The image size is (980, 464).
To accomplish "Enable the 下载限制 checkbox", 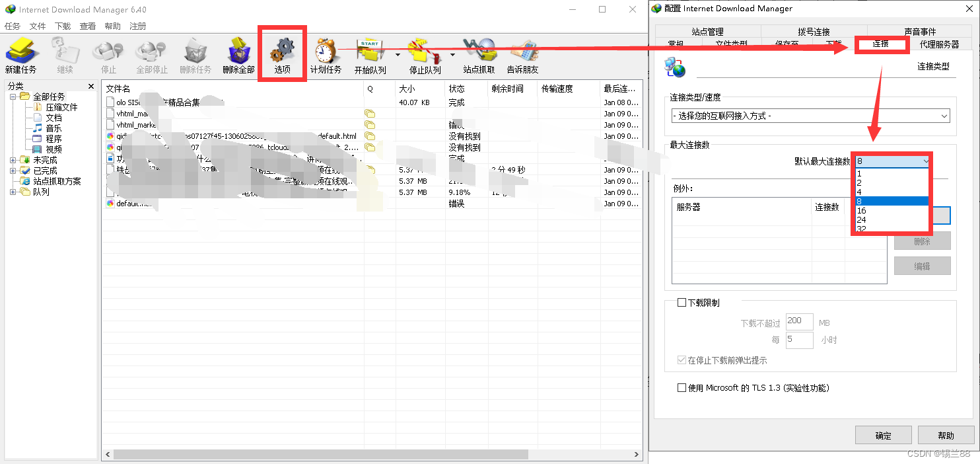I will coord(682,303).
